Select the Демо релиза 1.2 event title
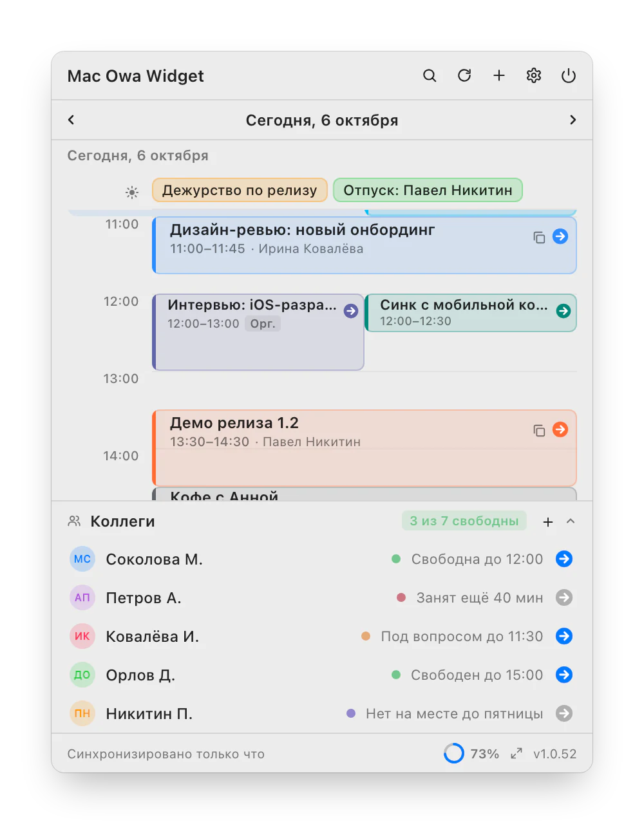 click(234, 423)
